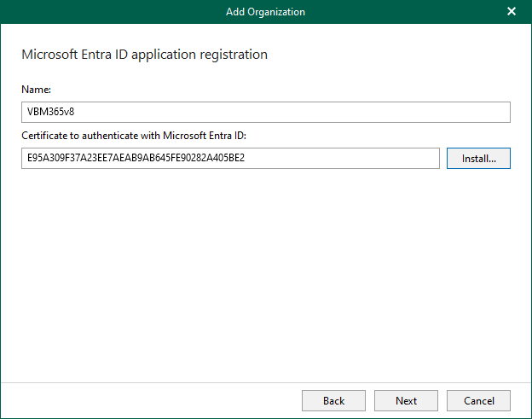Click the Microsoft Entra ID application registration heading

click(144, 55)
